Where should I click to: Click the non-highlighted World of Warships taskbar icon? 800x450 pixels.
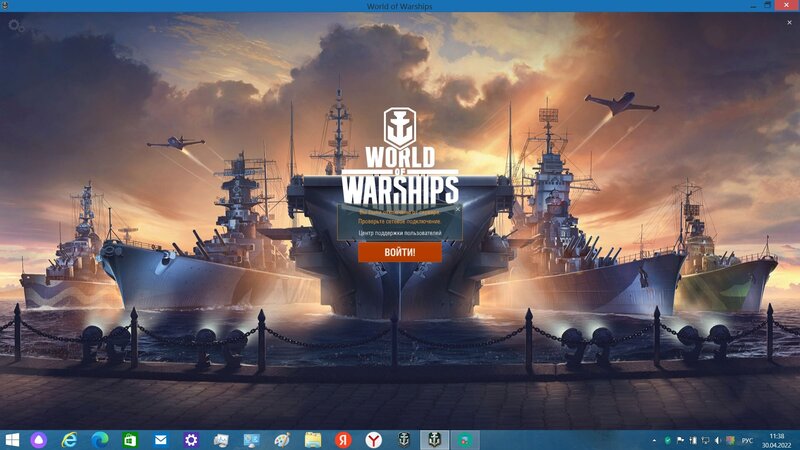[404, 440]
